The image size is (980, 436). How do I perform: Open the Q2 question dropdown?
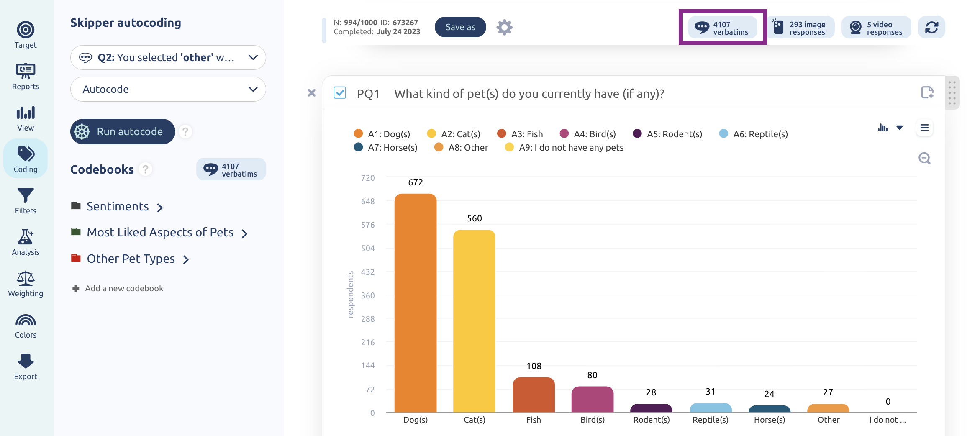pyautogui.click(x=168, y=58)
